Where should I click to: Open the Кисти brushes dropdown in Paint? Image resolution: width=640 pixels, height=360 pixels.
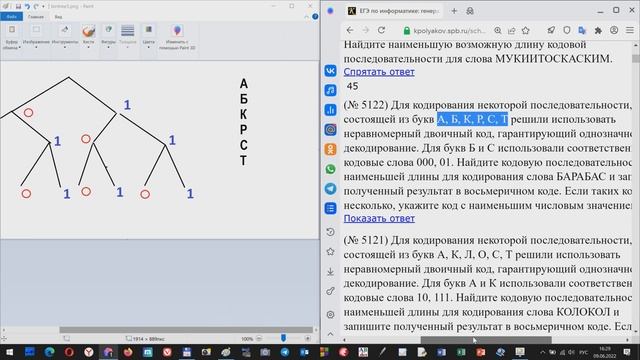[x=89, y=38]
